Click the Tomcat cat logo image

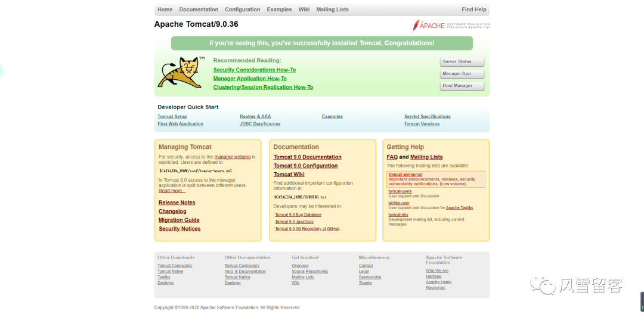pyautogui.click(x=181, y=72)
